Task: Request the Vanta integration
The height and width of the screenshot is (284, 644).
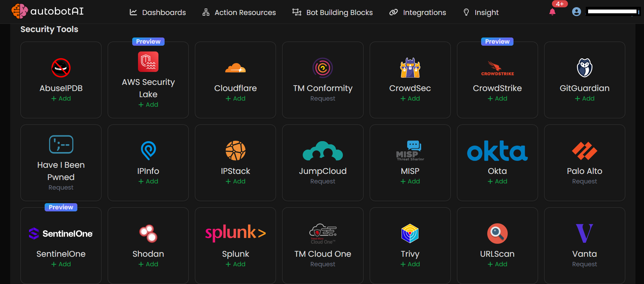Action: tap(585, 264)
